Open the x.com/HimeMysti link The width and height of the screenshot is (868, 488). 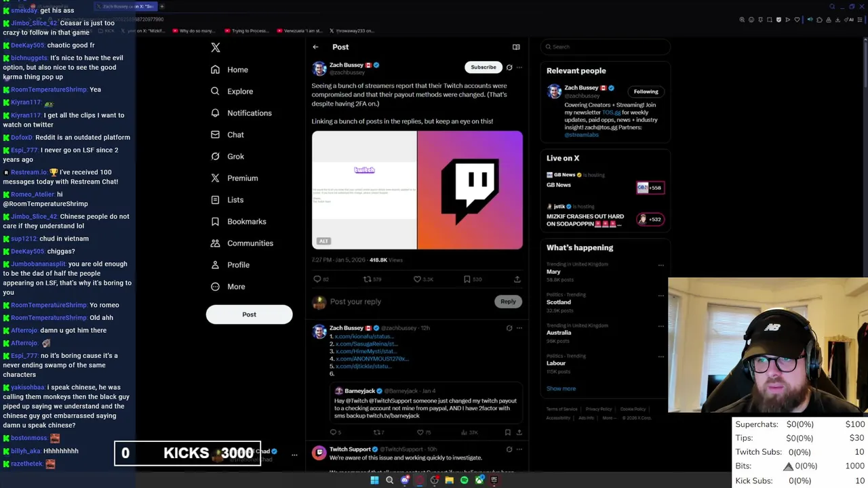366,351
